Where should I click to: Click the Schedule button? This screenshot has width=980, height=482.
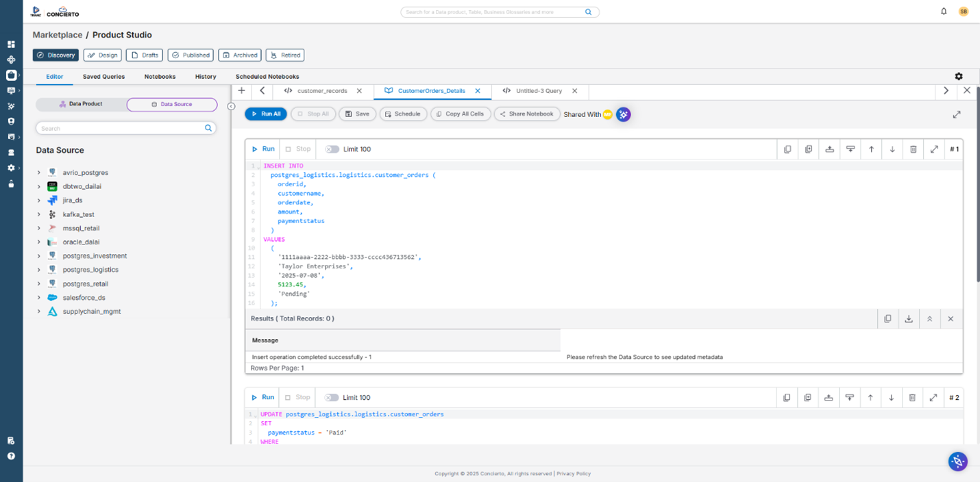point(403,114)
